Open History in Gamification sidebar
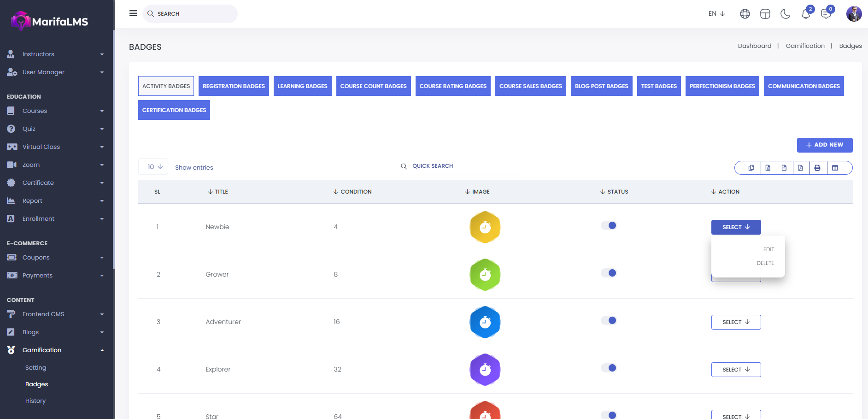The height and width of the screenshot is (419, 868). point(35,401)
